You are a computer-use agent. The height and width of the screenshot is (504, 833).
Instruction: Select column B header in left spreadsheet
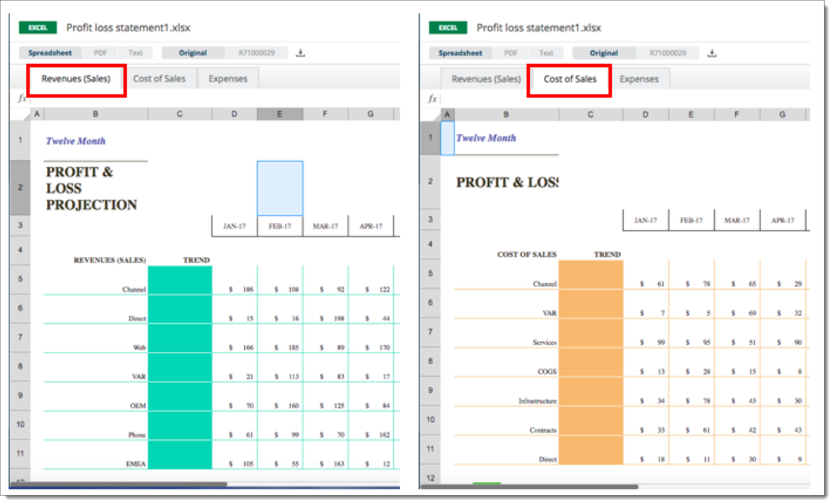(x=96, y=114)
